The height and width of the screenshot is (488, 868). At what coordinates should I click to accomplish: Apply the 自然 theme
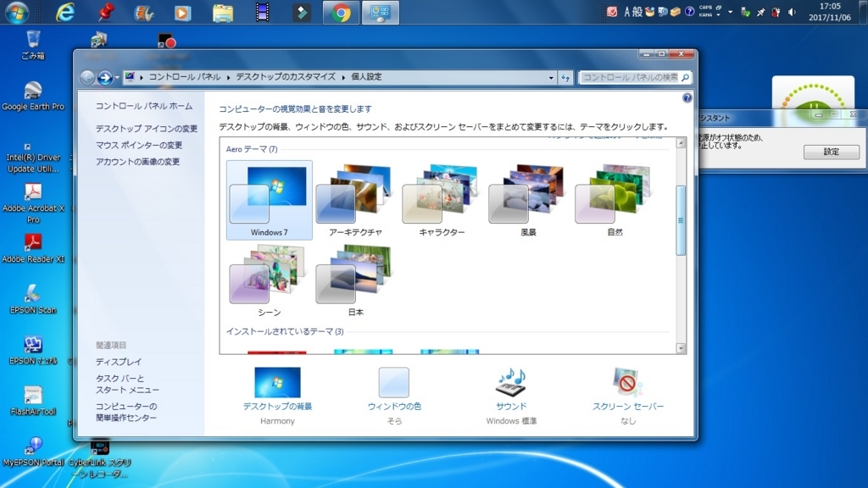(615, 200)
